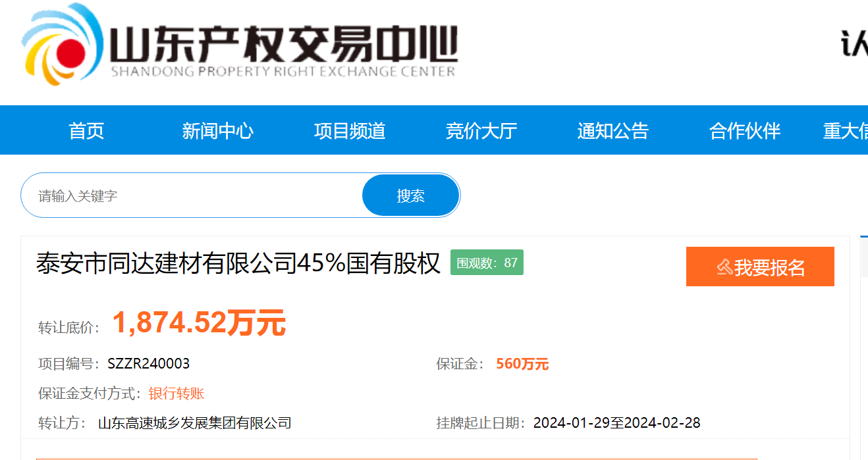This screenshot has width=868, height=460.
Task: Click the 银行转账 payment method text
Action: (176, 394)
